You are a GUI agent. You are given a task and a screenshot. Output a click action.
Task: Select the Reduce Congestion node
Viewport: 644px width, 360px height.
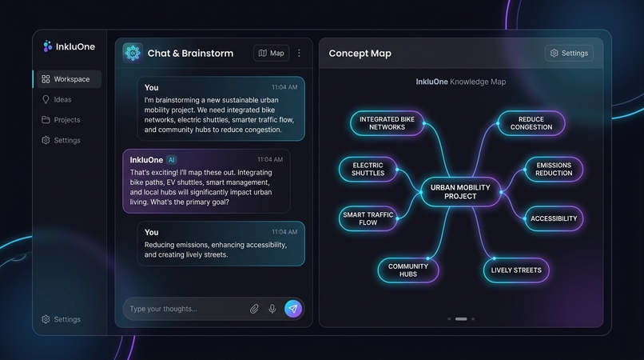531,123
